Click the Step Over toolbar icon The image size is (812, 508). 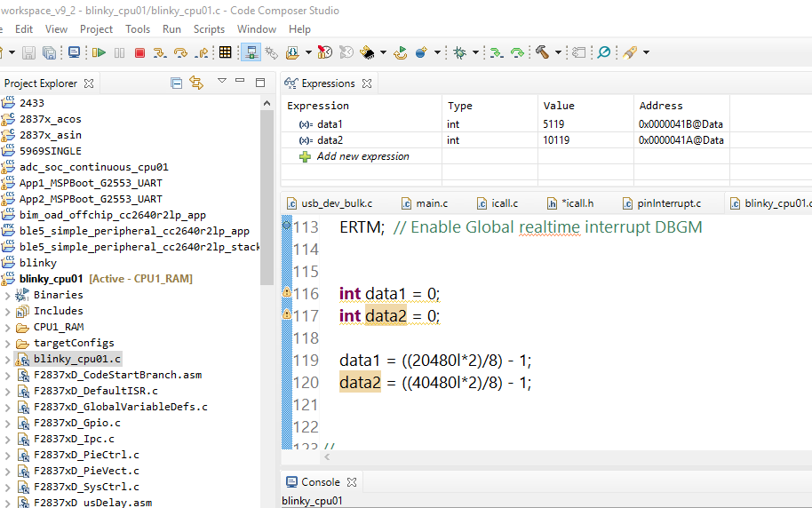point(181,52)
